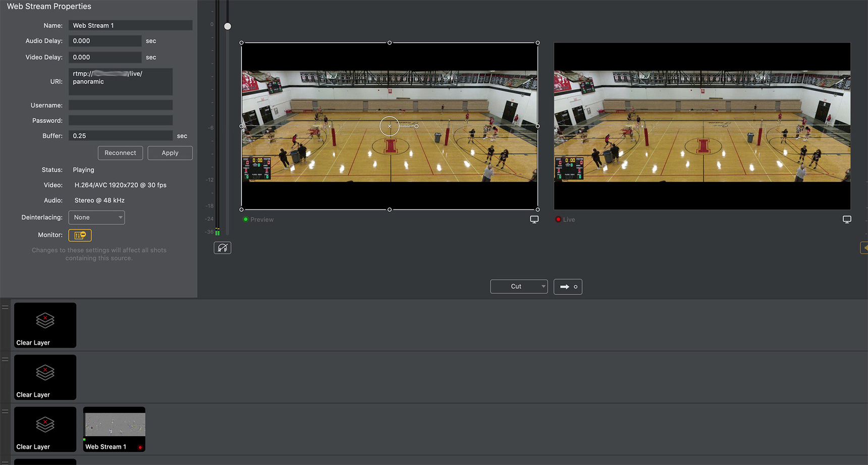The width and height of the screenshot is (868, 465).
Task: Click the top-middle Preview resize handle
Action: [x=390, y=43]
